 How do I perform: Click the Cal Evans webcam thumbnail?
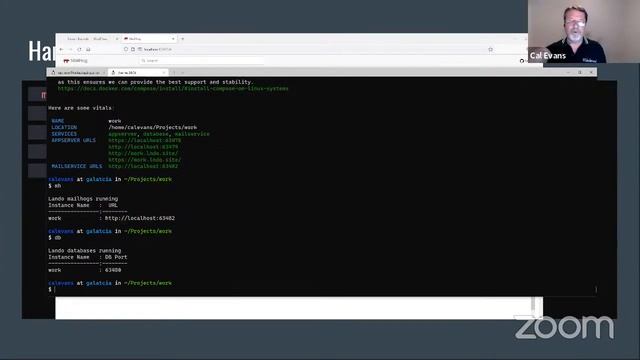pos(584,31)
